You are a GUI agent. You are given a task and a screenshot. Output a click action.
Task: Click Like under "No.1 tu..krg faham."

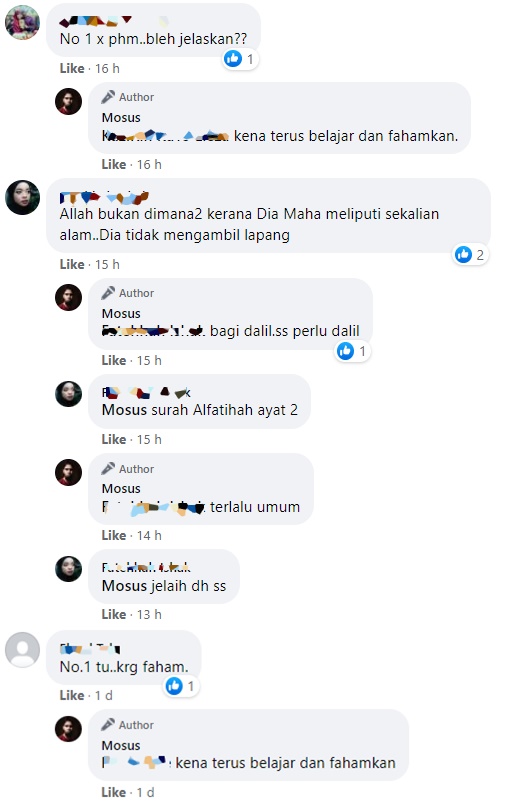[72, 695]
